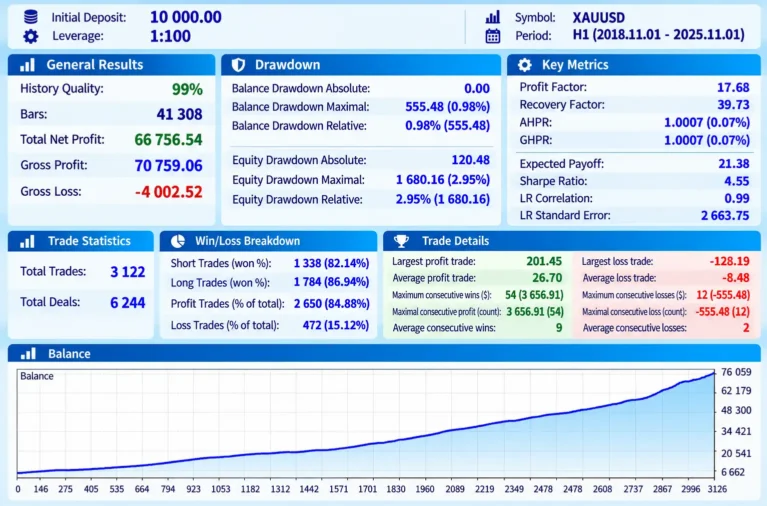Click the leverage value 1:100

point(170,36)
